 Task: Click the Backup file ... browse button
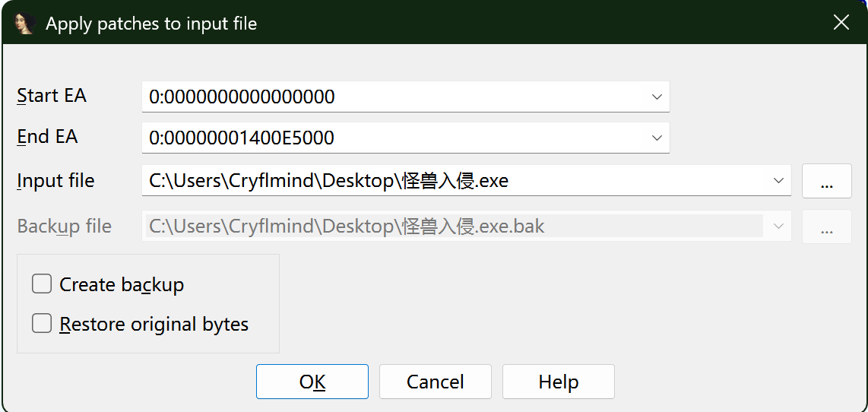(x=826, y=227)
